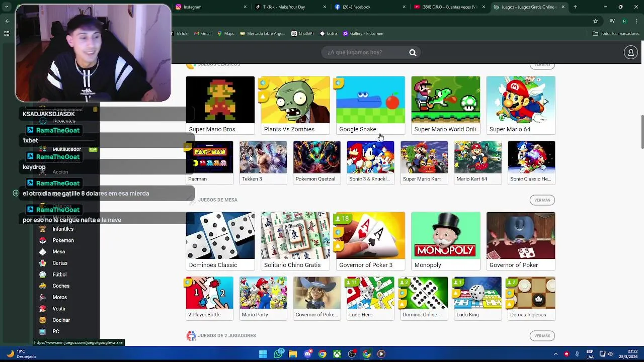Click the search magnifier icon
This screenshot has height=362, width=644.
coord(413,53)
